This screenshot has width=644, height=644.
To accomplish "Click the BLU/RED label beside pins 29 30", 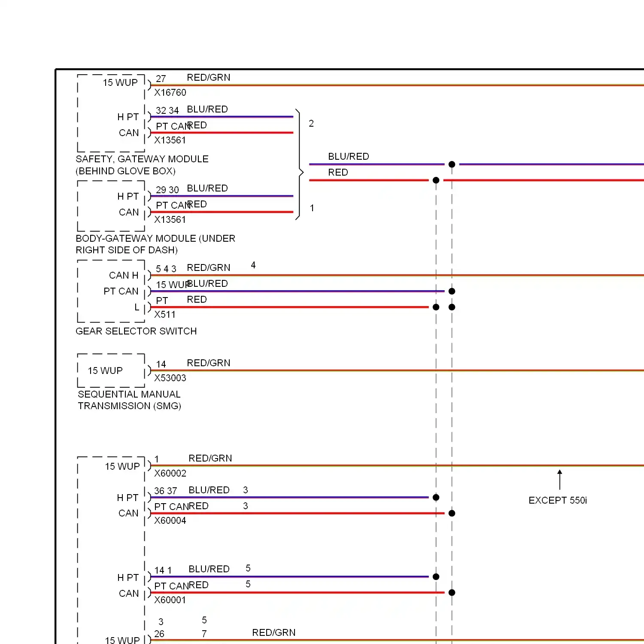I will (x=207, y=188).
